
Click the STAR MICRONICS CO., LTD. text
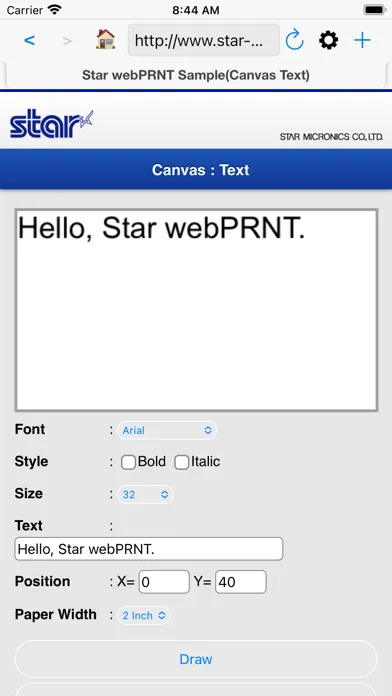click(x=331, y=137)
